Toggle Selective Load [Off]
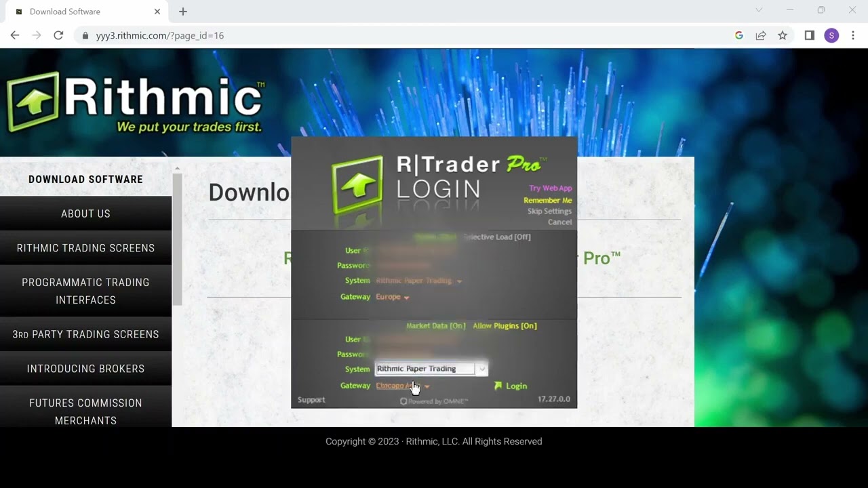The height and width of the screenshot is (488, 868). [497, 237]
